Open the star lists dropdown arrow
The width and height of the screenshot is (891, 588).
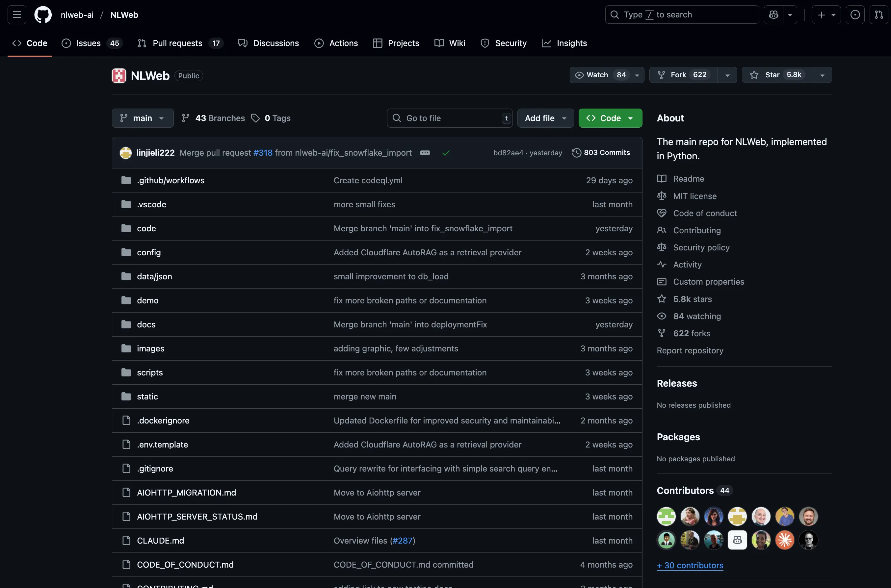tap(822, 75)
